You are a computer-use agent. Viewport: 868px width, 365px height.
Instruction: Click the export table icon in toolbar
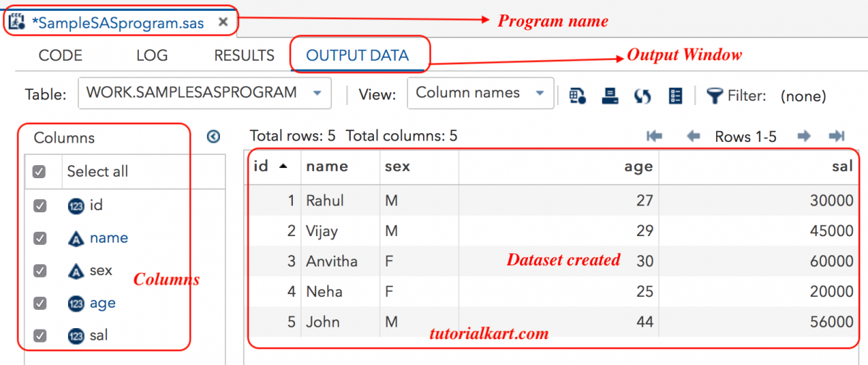tap(577, 96)
